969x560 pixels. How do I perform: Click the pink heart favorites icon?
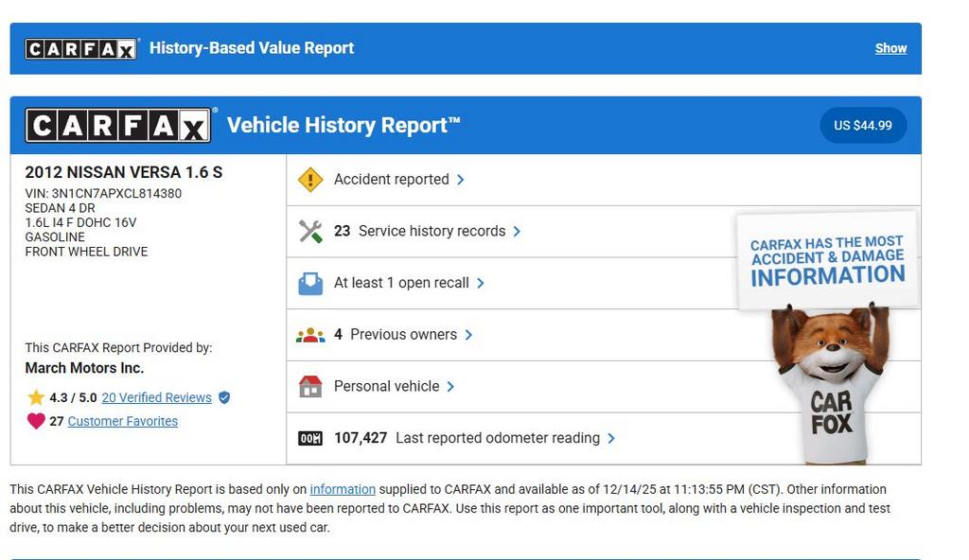(x=36, y=421)
